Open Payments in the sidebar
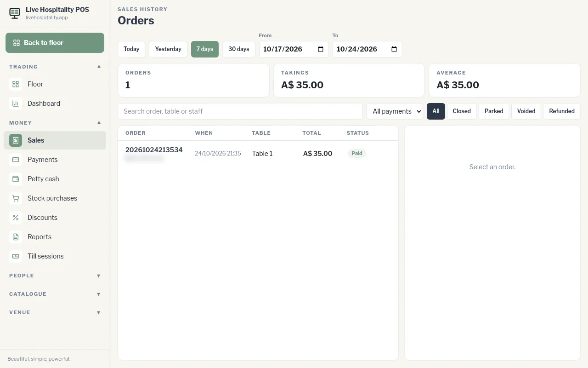 (55, 160)
